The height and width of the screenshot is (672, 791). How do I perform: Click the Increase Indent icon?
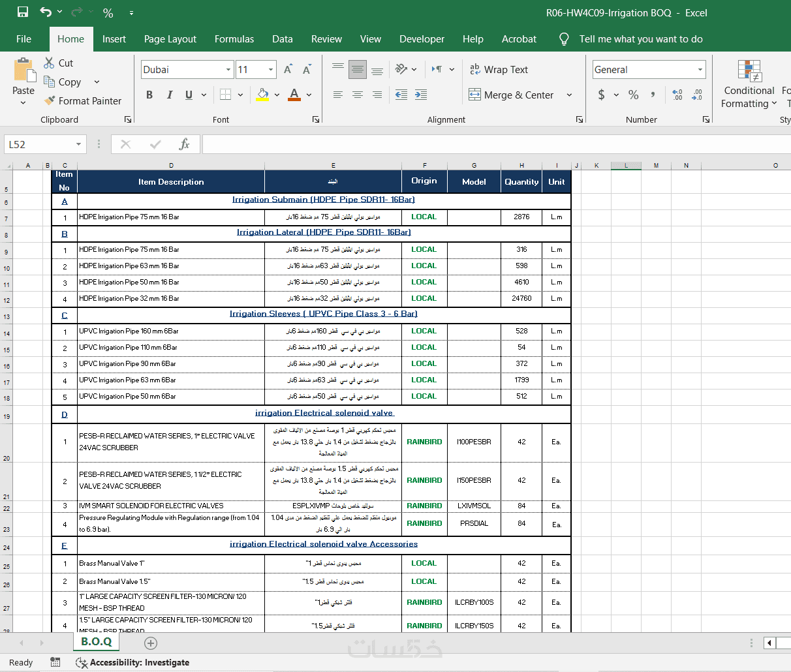421,95
